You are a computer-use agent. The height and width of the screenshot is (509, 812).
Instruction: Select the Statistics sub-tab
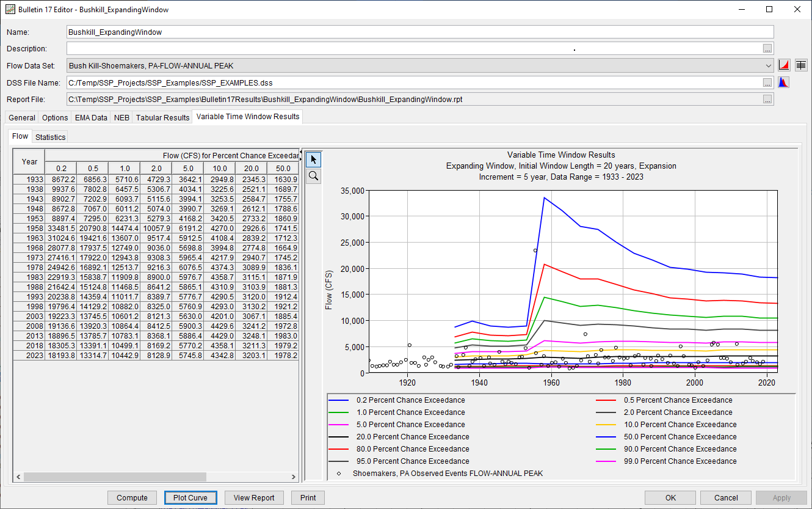(50, 137)
